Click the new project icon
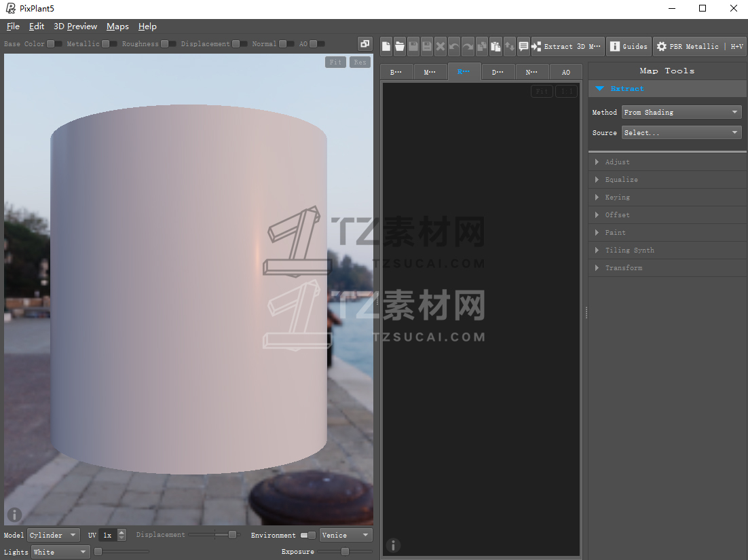748x560 pixels. pyautogui.click(x=386, y=46)
